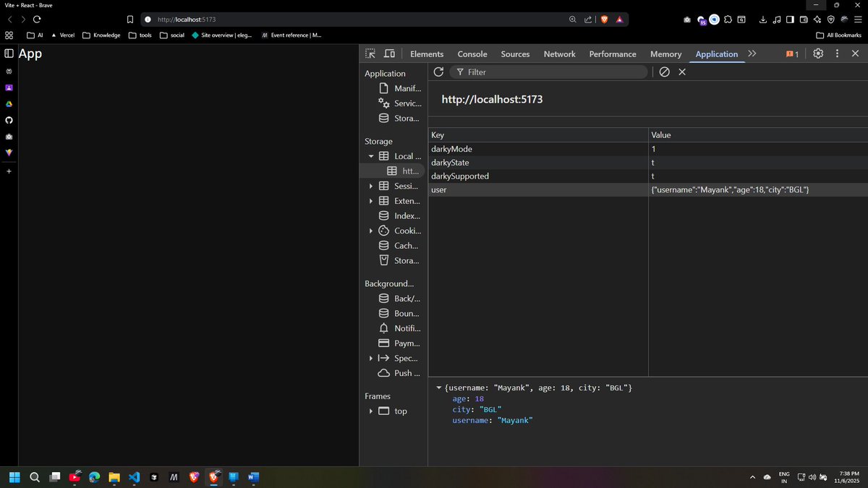This screenshot has height=488, width=868.
Task: Expand the top frame in Frames
Action: coord(370,411)
